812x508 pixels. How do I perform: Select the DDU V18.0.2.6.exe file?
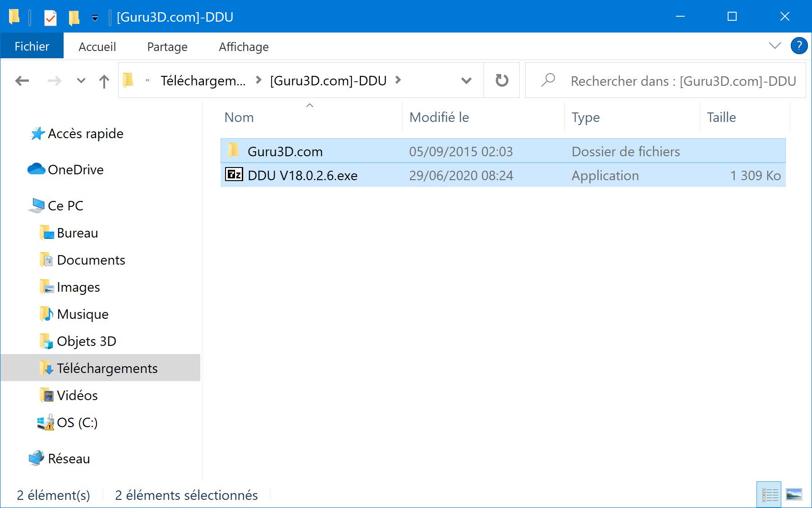(x=503, y=175)
